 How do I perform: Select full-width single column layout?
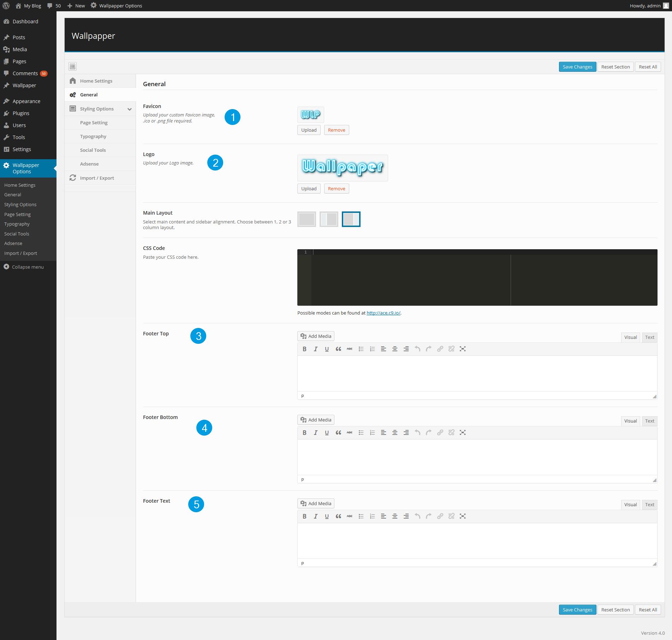[x=307, y=219]
